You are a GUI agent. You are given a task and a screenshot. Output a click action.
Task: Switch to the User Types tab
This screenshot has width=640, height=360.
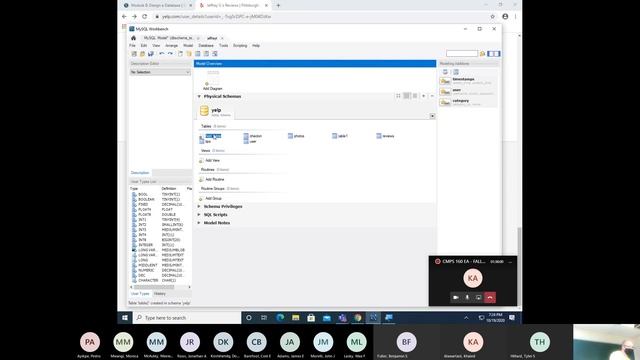coord(140,294)
